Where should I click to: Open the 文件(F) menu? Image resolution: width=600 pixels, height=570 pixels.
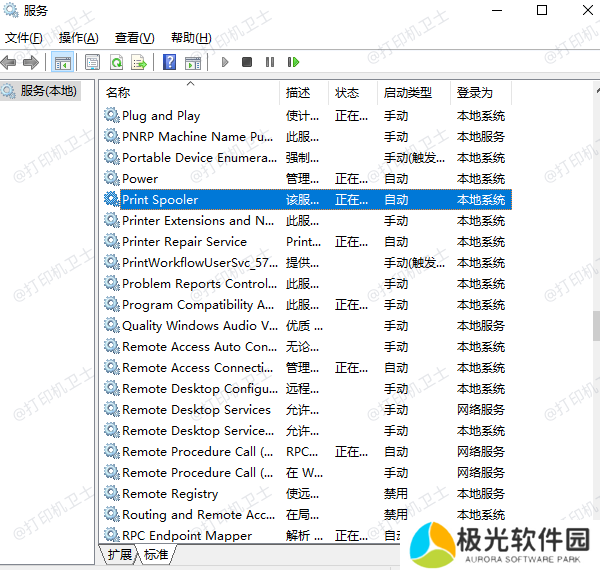[x=24, y=38]
